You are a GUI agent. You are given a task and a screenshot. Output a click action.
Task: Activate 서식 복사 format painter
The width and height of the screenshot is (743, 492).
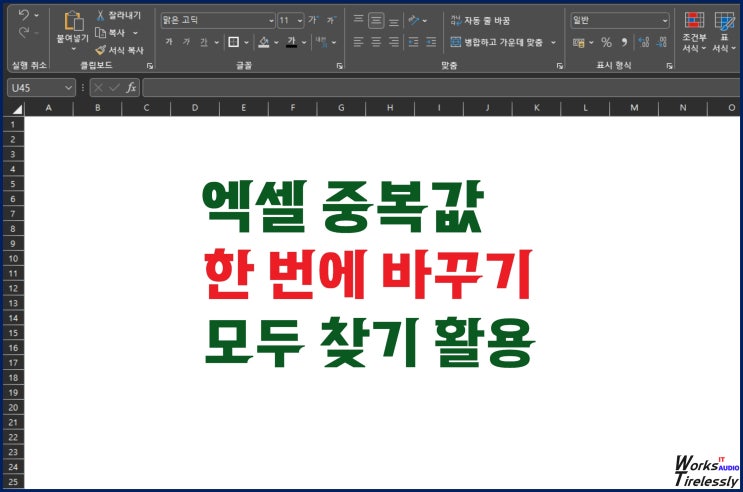tap(119, 50)
